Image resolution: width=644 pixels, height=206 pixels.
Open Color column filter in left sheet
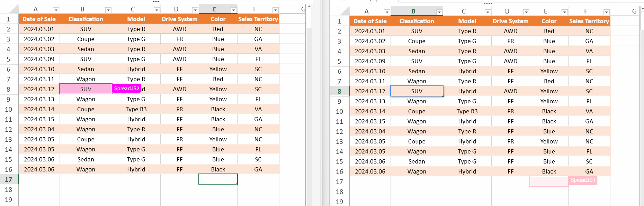coord(233,10)
